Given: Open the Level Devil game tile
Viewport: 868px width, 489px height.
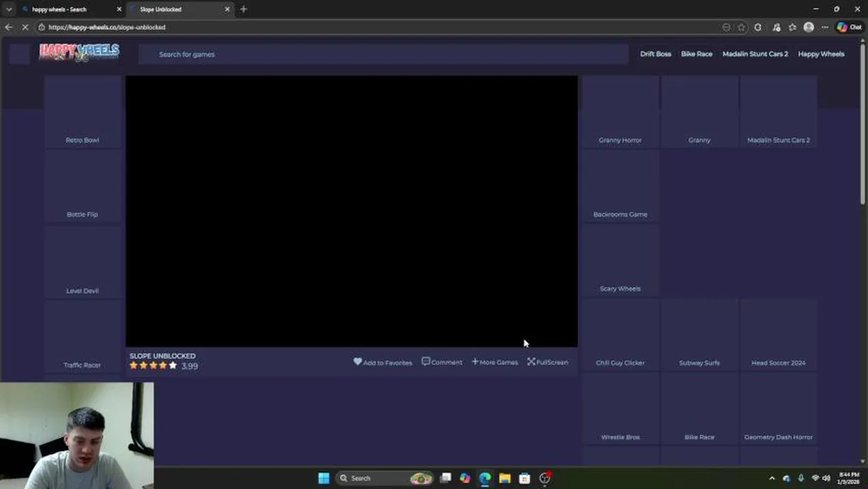Looking at the screenshot, I should click(83, 261).
